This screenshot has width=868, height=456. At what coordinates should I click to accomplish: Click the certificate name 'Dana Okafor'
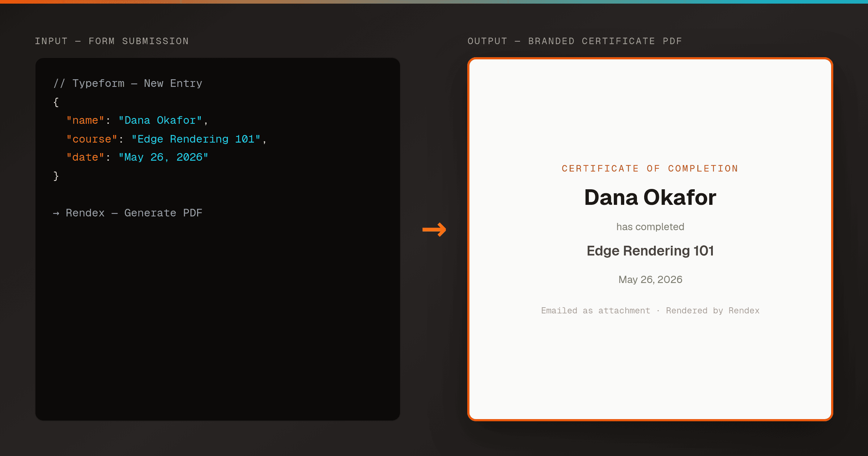[650, 198]
